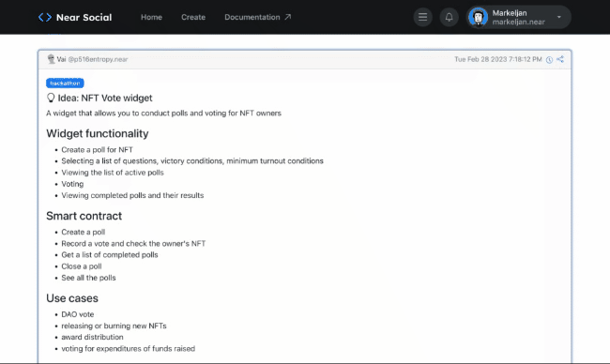Click Vai's small avatar icon
Viewport: 610px width, 364px height.
click(51, 59)
